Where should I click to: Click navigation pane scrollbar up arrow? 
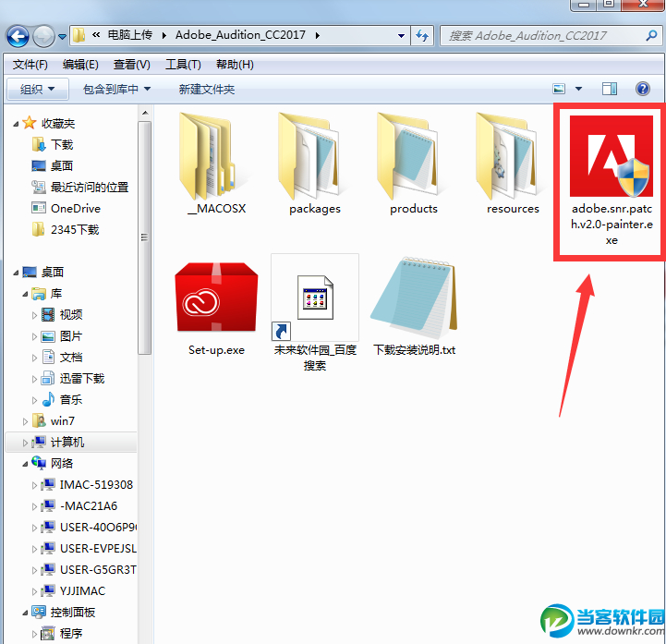click(x=145, y=113)
